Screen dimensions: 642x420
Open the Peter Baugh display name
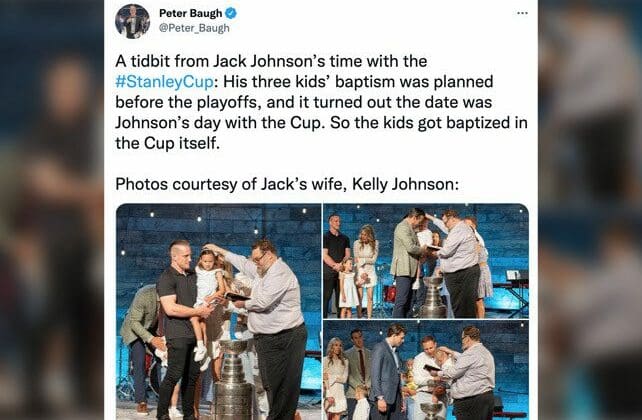tap(190, 14)
